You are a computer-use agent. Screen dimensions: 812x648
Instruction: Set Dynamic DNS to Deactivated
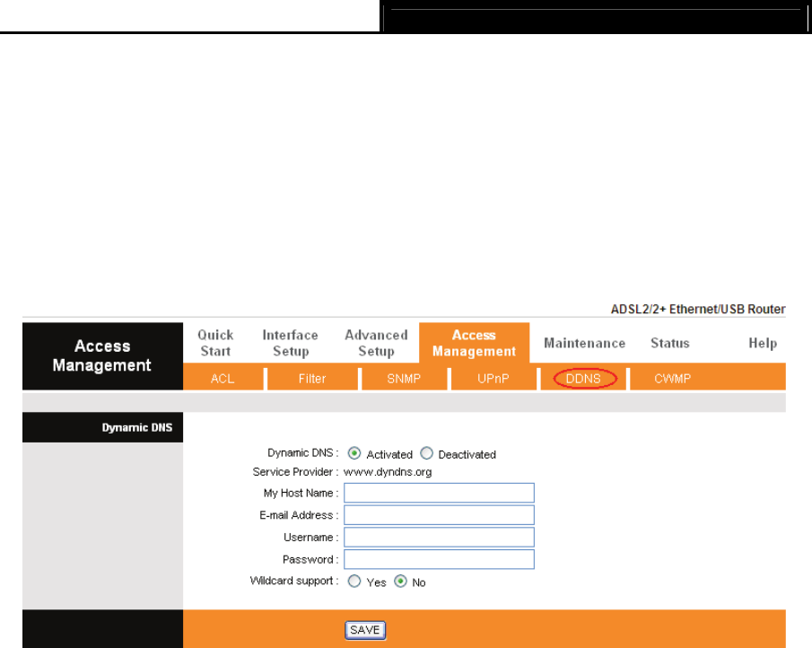426,453
